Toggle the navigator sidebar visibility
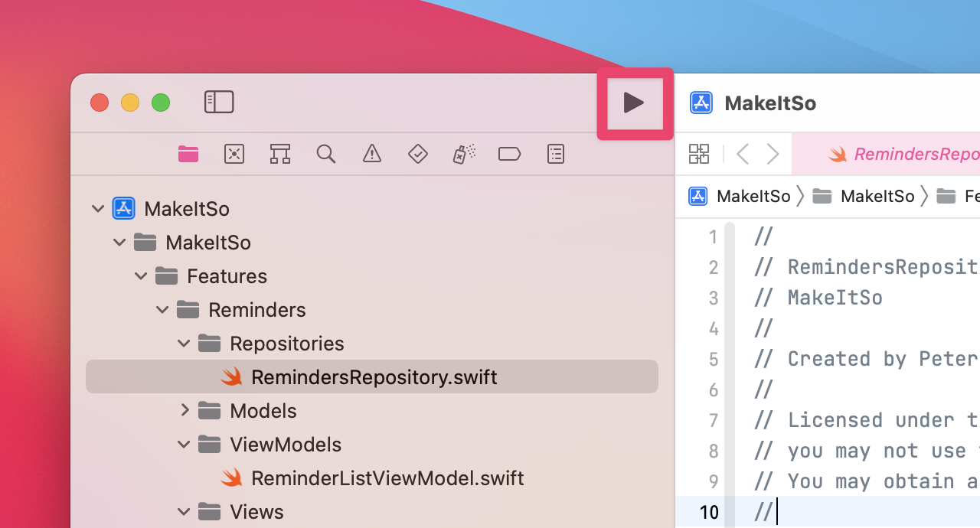This screenshot has width=980, height=528. tap(219, 103)
